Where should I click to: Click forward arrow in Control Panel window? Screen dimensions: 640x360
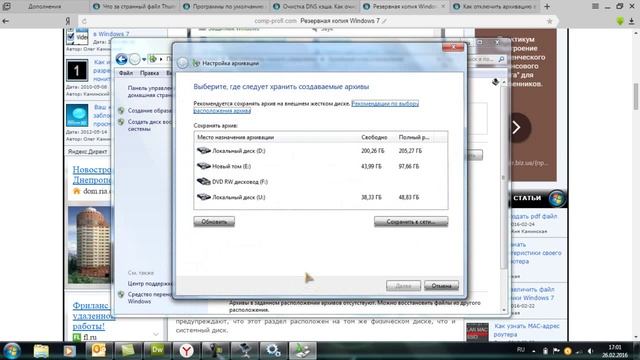134,59
